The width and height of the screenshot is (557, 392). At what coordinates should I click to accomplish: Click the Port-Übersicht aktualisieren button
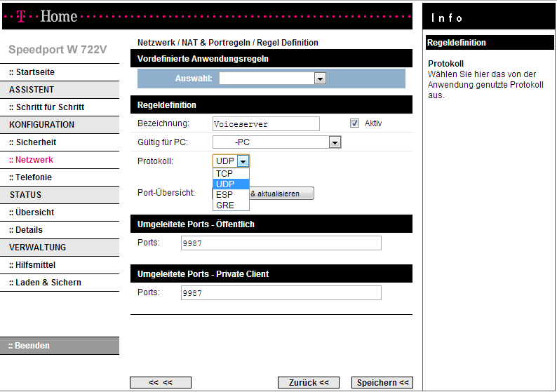tap(281, 194)
